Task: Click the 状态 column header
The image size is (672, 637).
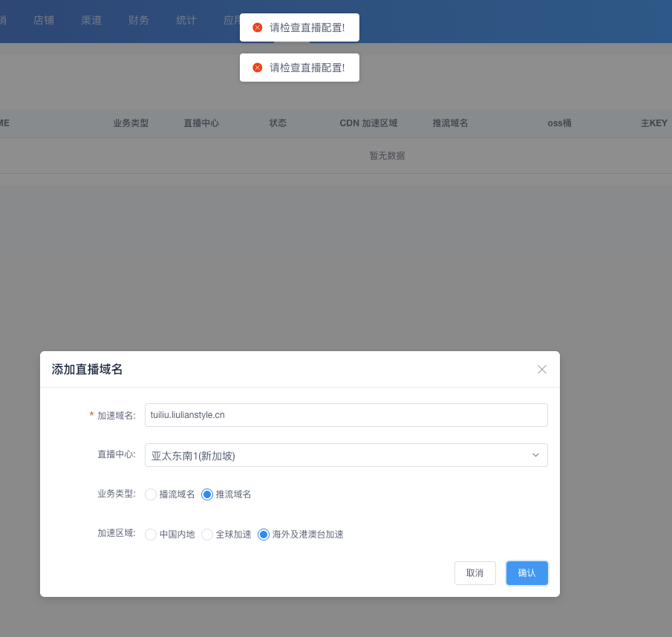Action: 278,123
